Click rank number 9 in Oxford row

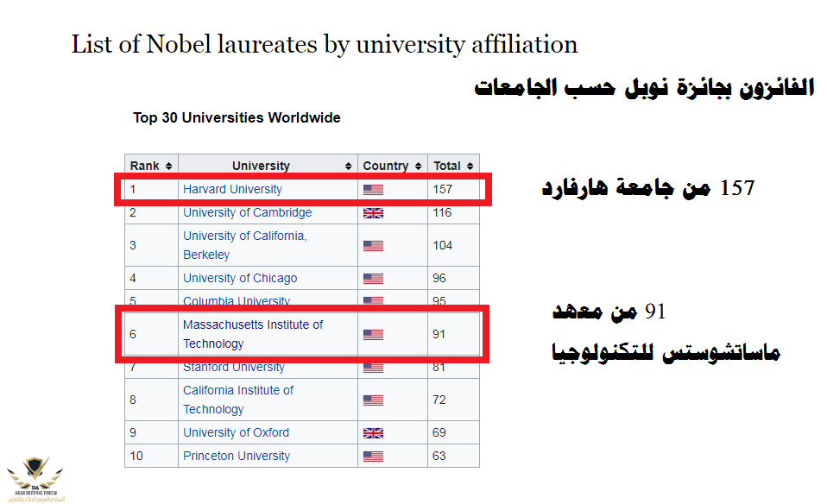tap(133, 432)
